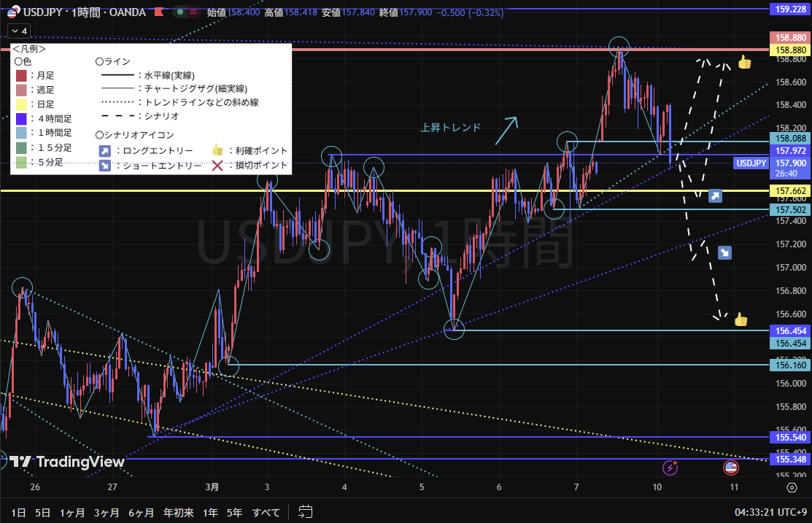Click the TradingView logo
This screenshot has height=523, width=812.
tap(68, 462)
